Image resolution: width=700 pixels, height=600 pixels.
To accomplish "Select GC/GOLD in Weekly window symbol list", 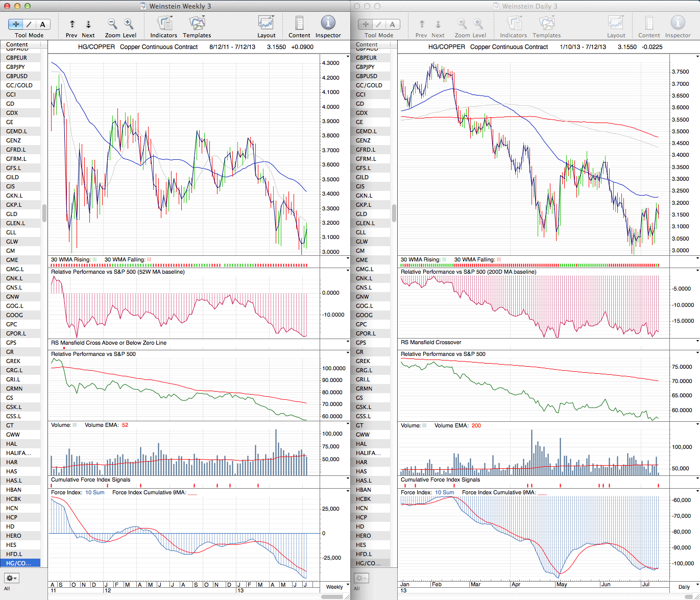I will (19, 85).
